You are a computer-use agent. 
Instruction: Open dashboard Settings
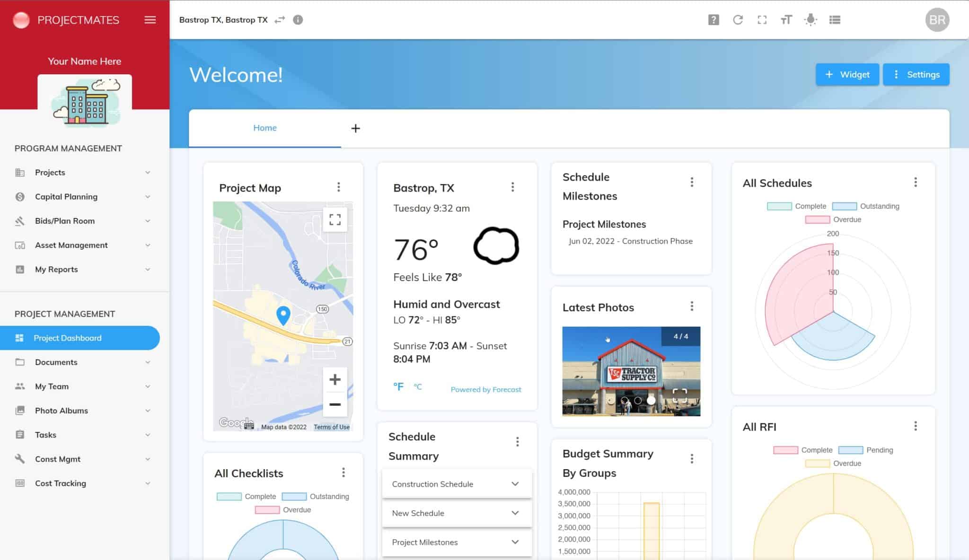916,74
